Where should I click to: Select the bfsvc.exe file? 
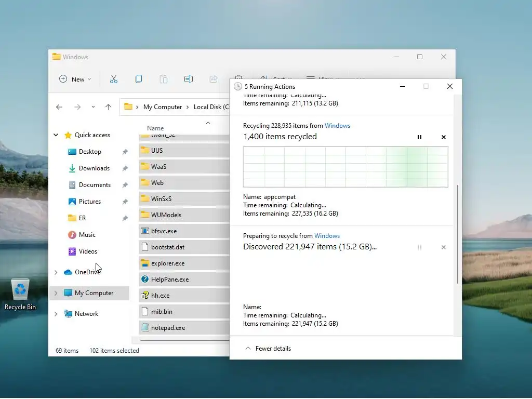(x=184, y=231)
